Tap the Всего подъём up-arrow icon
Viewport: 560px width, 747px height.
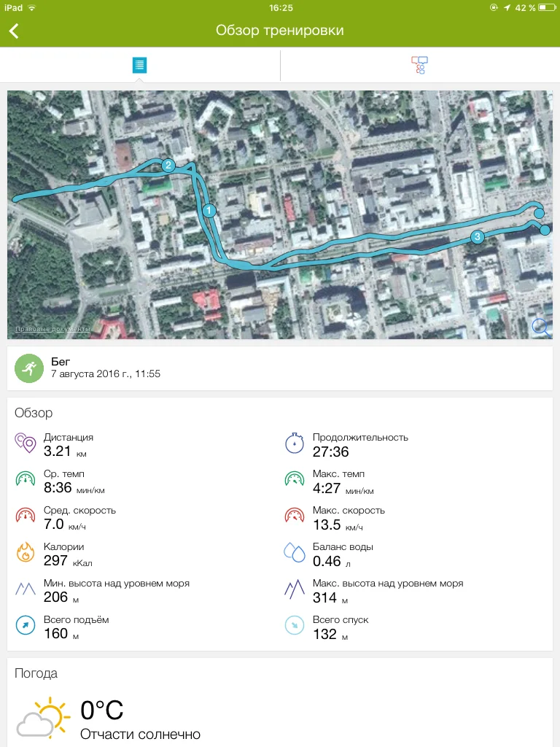click(26, 625)
